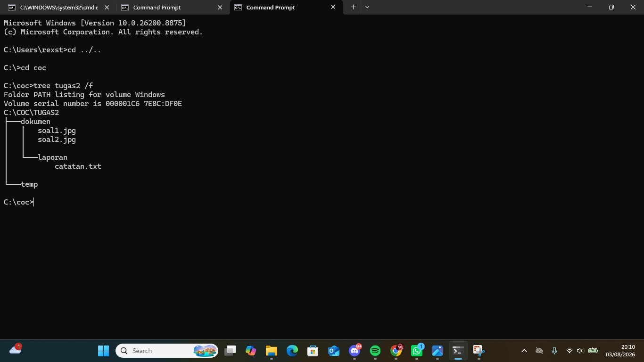Click the 'dokumen' folder in tree output
The image size is (644, 362).
coord(35,122)
